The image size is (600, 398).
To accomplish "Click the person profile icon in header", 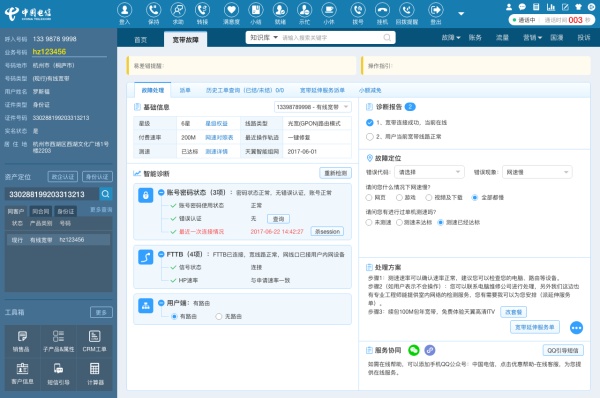I will coord(509,7).
